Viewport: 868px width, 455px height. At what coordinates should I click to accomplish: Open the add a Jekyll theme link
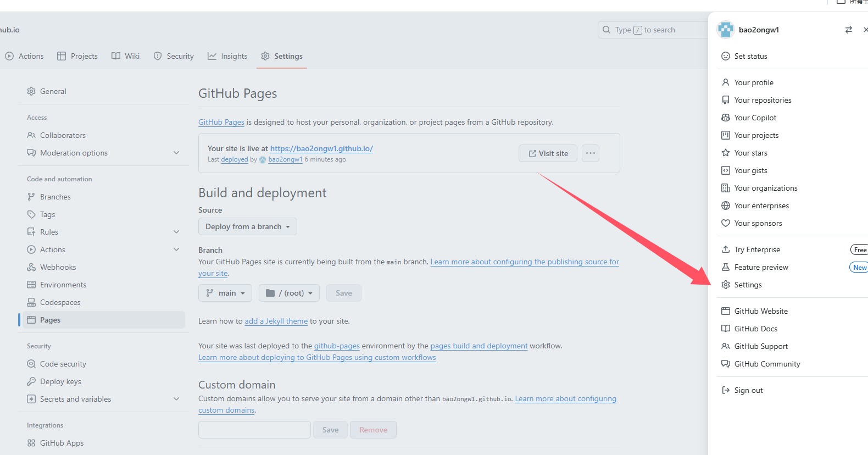point(276,321)
